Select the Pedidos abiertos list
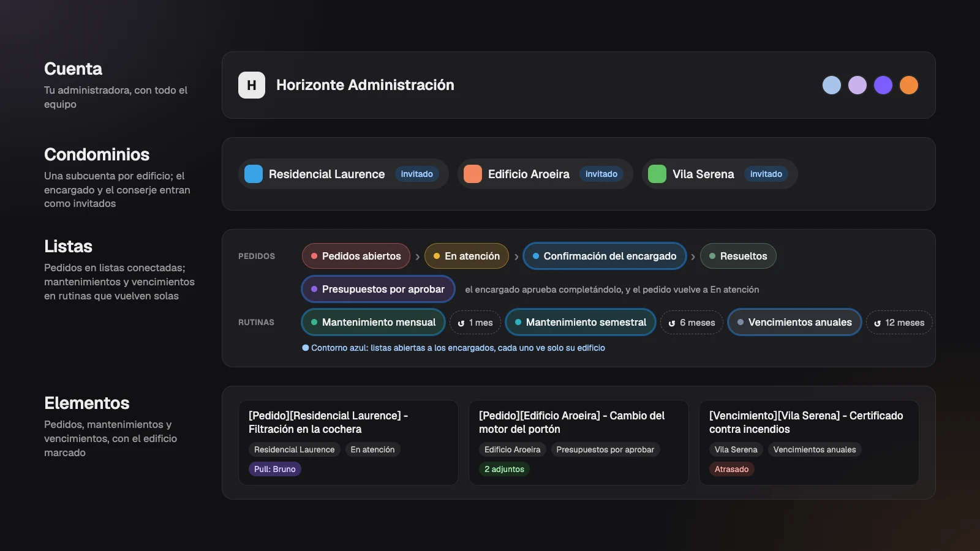 tap(356, 256)
